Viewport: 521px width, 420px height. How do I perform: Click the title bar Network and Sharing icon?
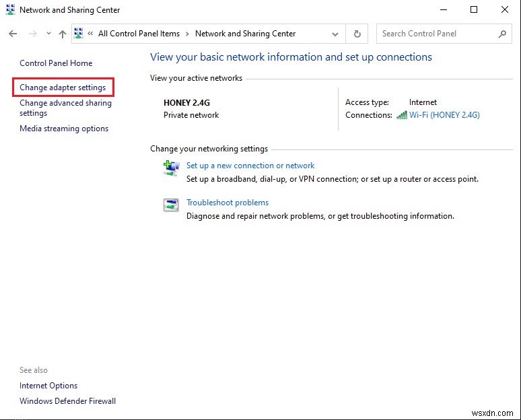10,9
